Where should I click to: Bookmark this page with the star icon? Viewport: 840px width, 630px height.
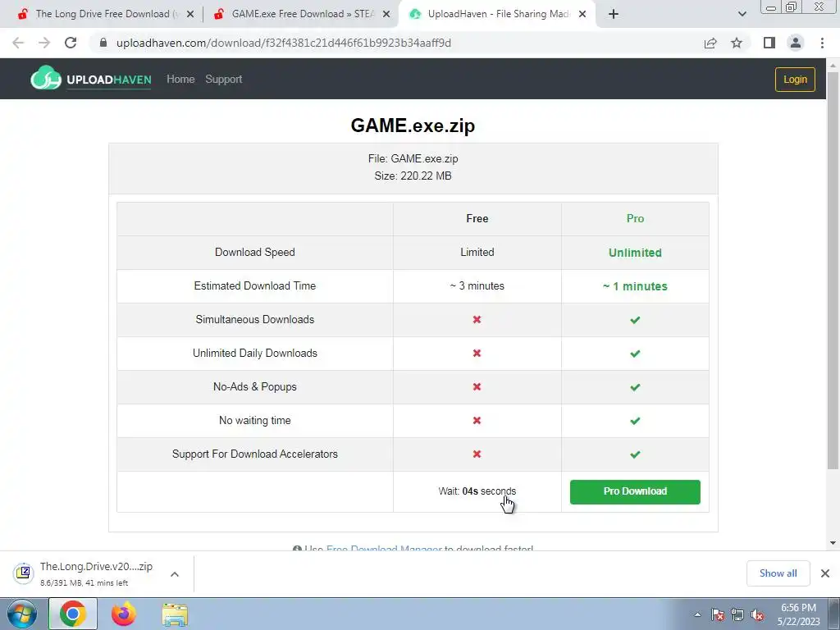[737, 43]
